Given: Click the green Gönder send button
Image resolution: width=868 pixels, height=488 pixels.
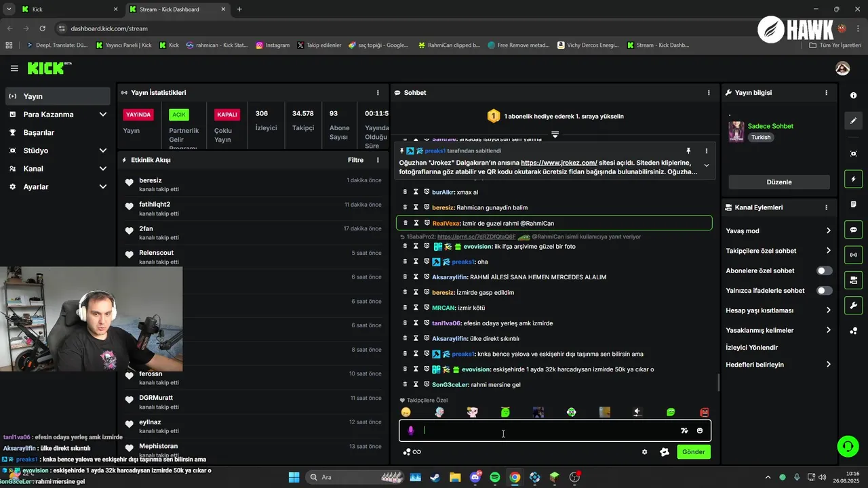Looking at the screenshot, I should 694,452.
